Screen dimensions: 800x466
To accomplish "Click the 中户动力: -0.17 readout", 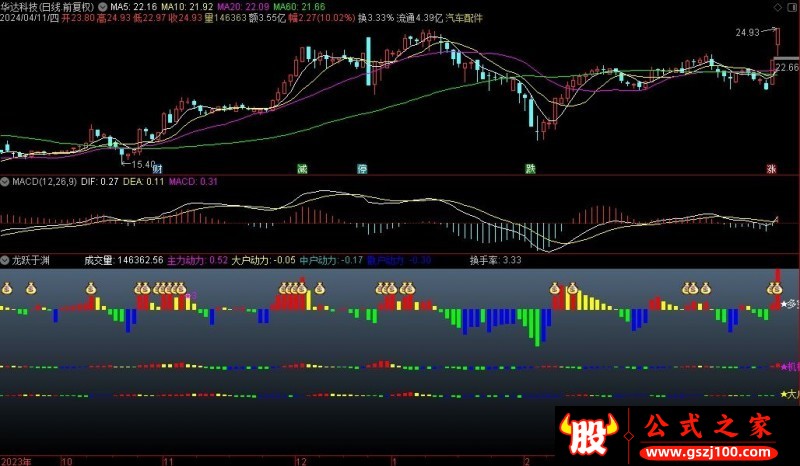I will click(x=332, y=260).
